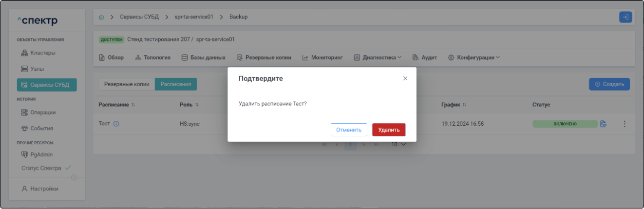Sort by Расписание column

pos(117,105)
